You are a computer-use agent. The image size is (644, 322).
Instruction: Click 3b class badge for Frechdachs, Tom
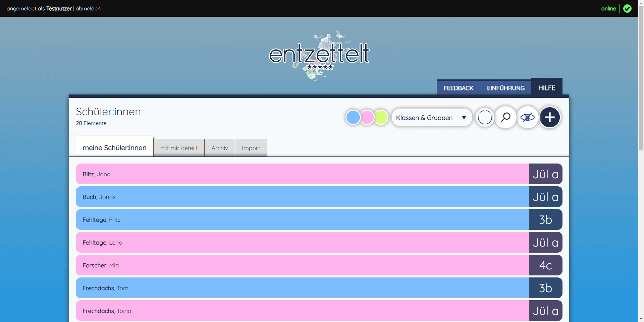point(546,288)
